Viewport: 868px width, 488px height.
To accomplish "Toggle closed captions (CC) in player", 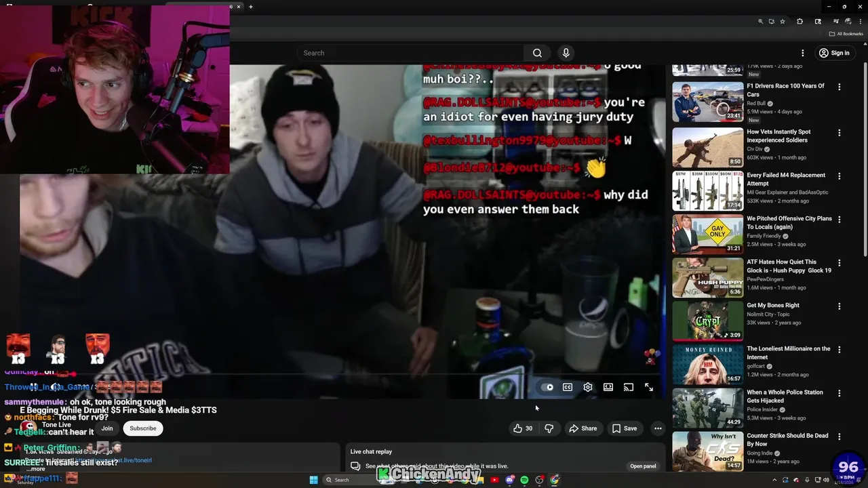I will pos(568,387).
